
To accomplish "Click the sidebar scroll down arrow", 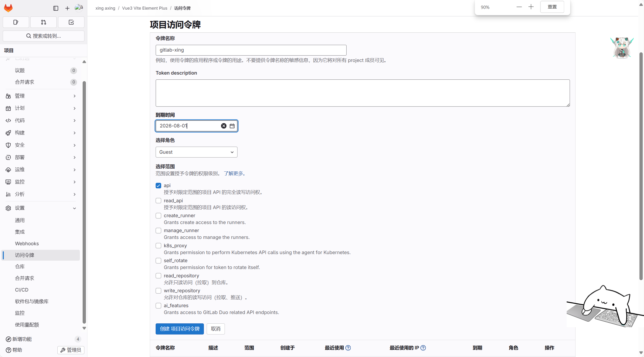I will (84, 328).
